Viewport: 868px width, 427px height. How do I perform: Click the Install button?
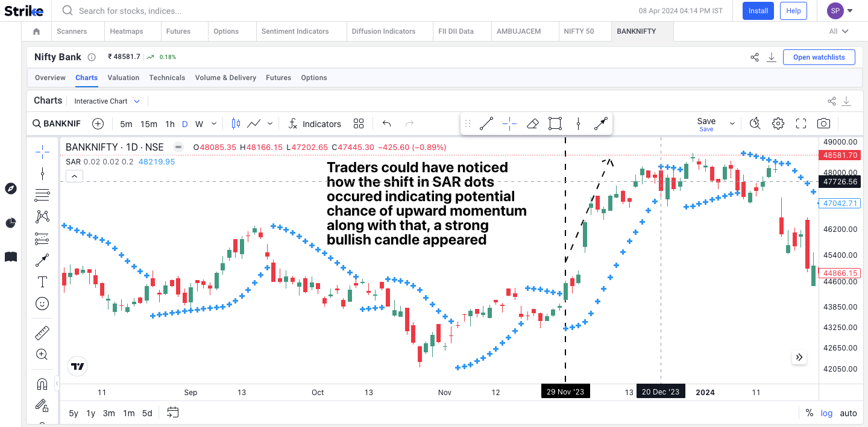(758, 11)
